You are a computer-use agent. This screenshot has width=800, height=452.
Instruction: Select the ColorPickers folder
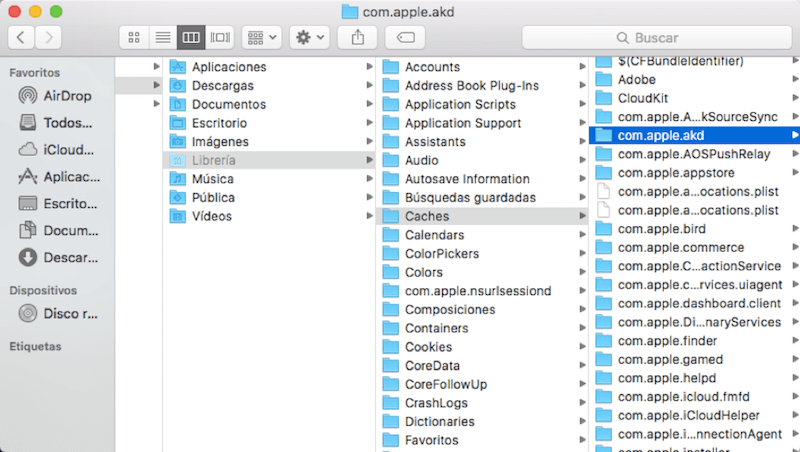click(482, 254)
